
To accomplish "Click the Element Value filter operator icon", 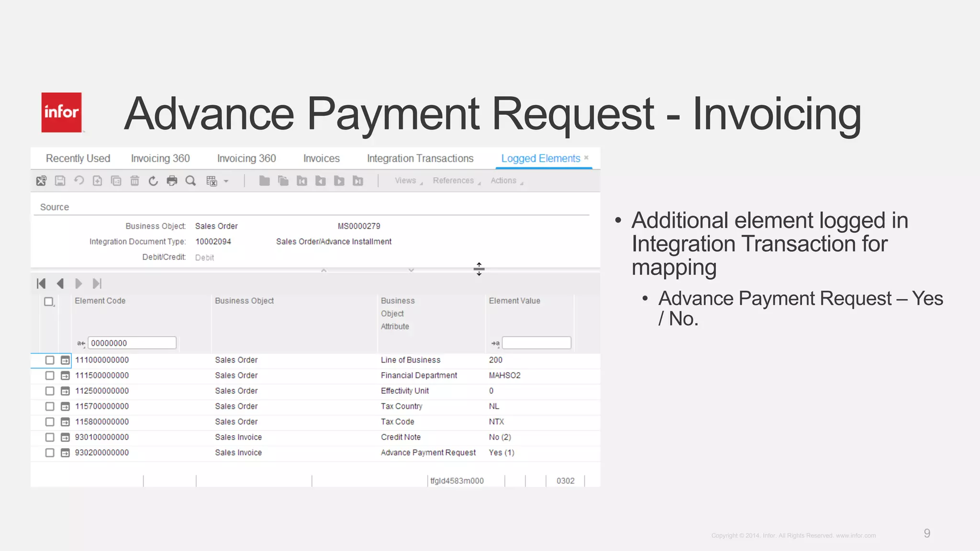I will pyautogui.click(x=495, y=343).
